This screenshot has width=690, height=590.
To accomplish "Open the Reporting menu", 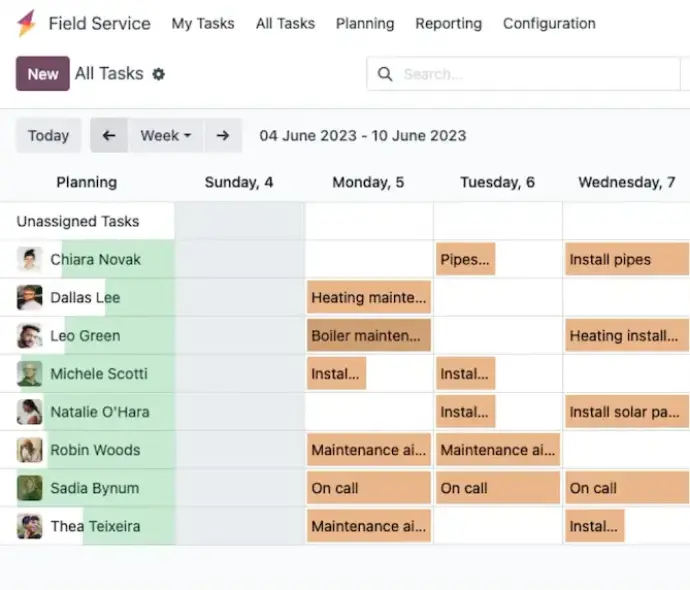I will tap(448, 23).
